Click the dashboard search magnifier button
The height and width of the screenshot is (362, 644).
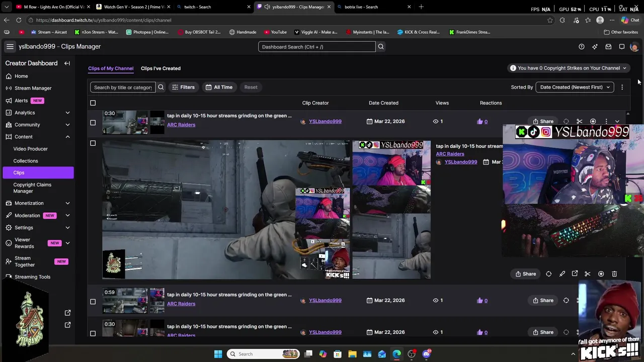coord(381,47)
